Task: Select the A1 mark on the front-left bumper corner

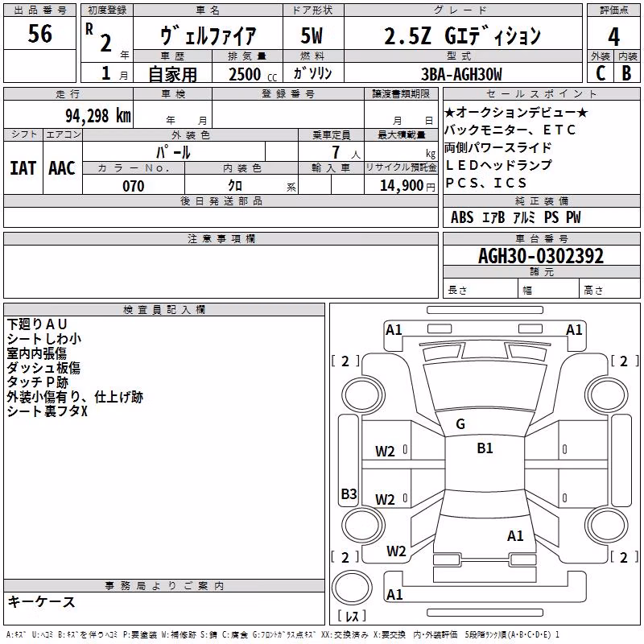Action: point(394,330)
